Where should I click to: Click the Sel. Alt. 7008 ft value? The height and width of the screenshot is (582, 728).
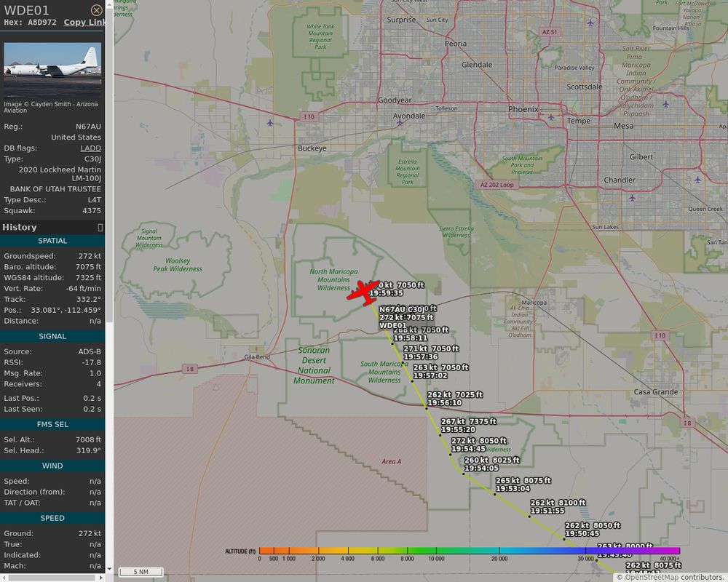(x=88, y=439)
